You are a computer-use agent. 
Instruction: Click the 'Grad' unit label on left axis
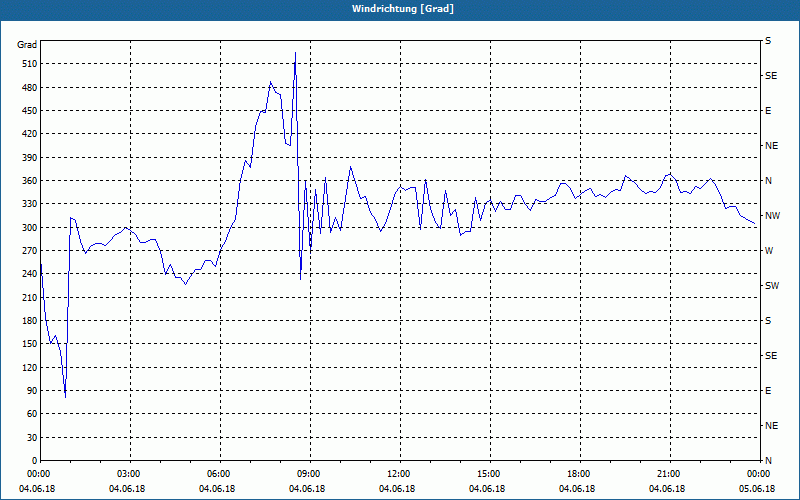tap(27, 45)
